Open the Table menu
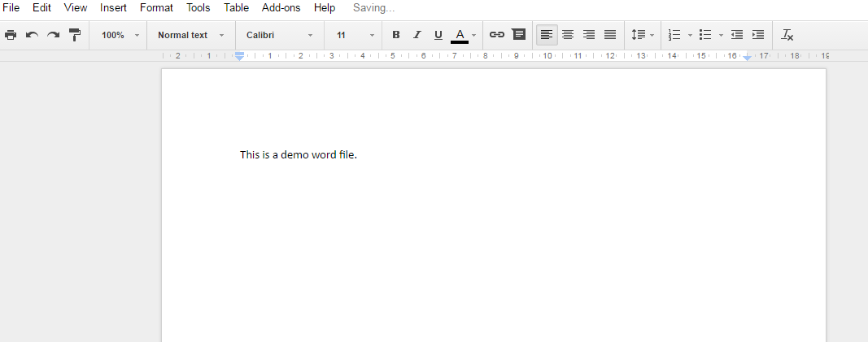The image size is (868, 342). coord(236,8)
